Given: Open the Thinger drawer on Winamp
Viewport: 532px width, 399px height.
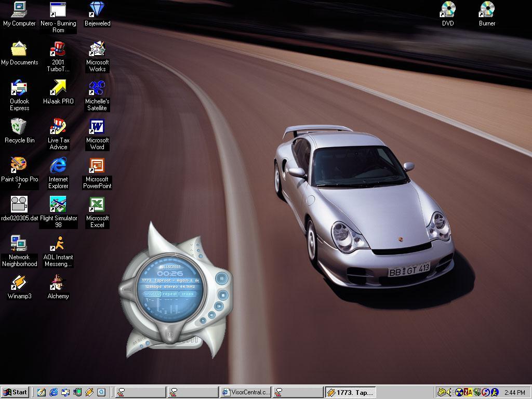Looking at the screenshot, I should [126, 289].
